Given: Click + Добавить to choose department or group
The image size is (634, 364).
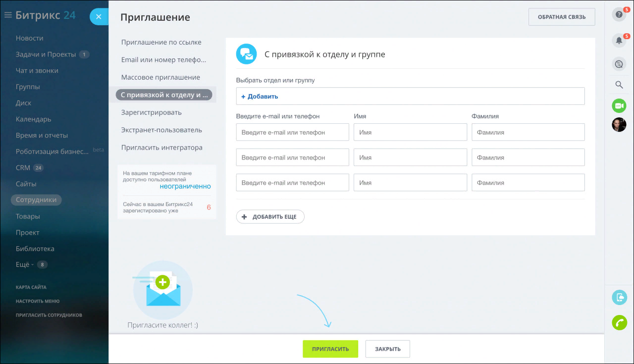Looking at the screenshot, I should pyautogui.click(x=260, y=97).
